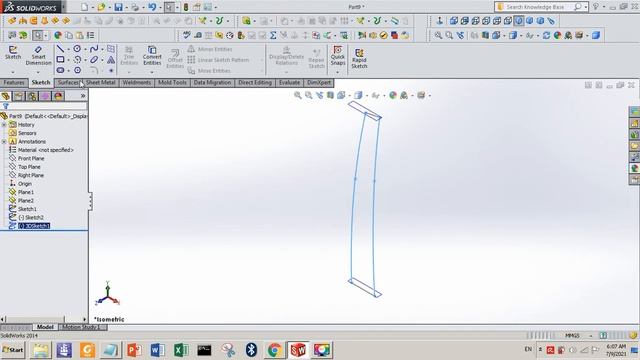Select the Ellipse sketch tool
640x360 pixels.
click(x=93, y=60)
